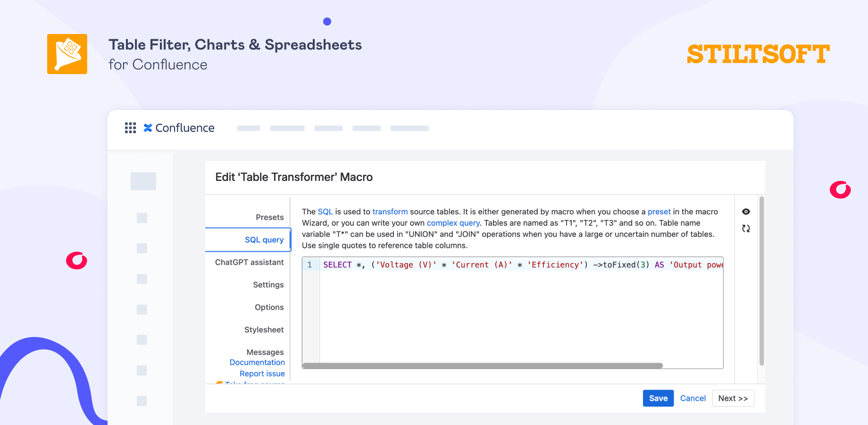
Task: Follow the transform hyperlink
Action: (390, 212)
